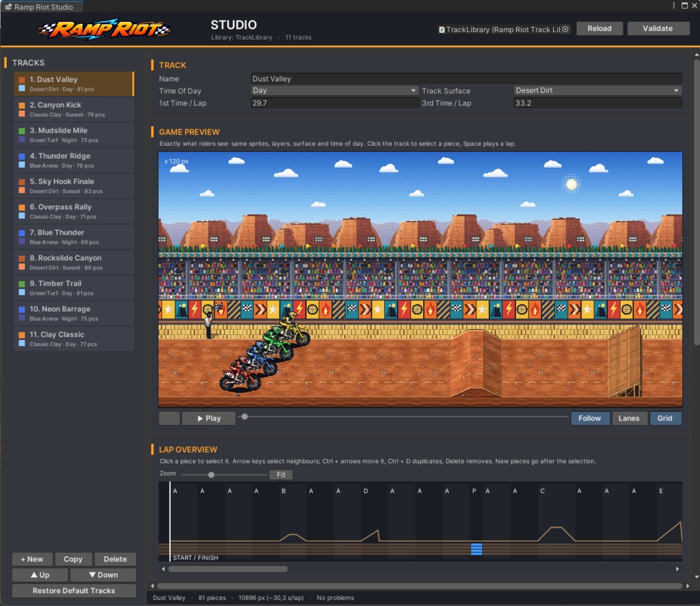The width and height of the screenshot is (700, 606).
Task: Click the lap playback position slider handle
Action: click(x=245, y=417)
